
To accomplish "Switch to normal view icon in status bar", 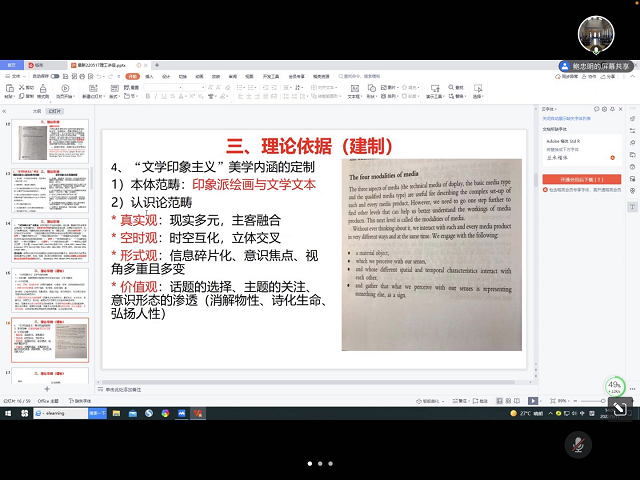I will (x=499, y=401).
